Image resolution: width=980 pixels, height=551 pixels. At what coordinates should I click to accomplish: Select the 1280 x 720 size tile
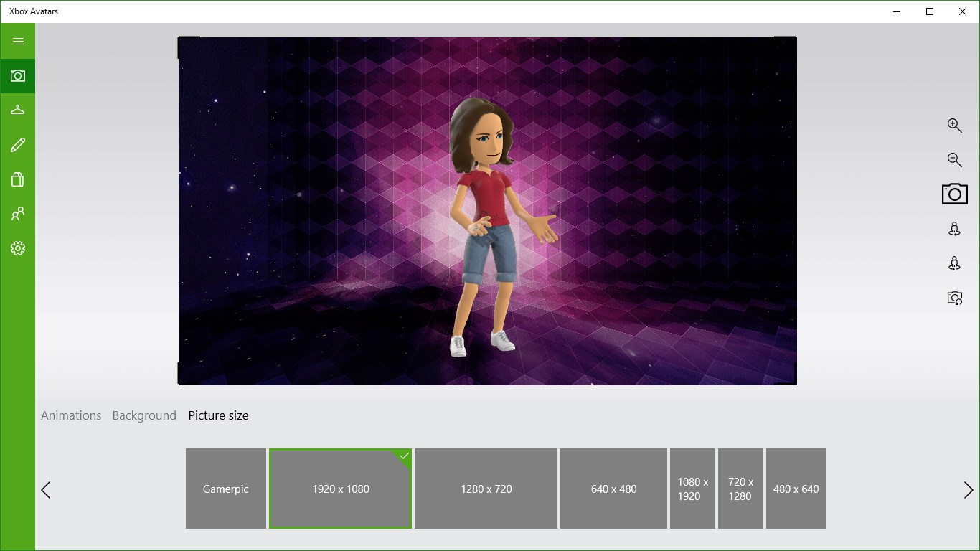tap(486, 489)
